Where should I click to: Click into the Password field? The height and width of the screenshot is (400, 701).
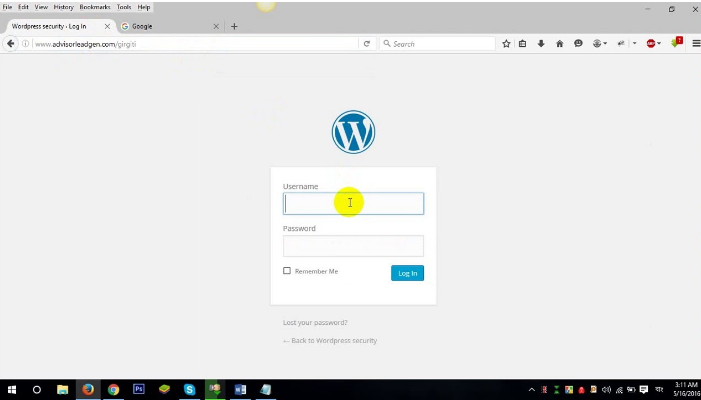pyautogui.click(x=353, y=245)
